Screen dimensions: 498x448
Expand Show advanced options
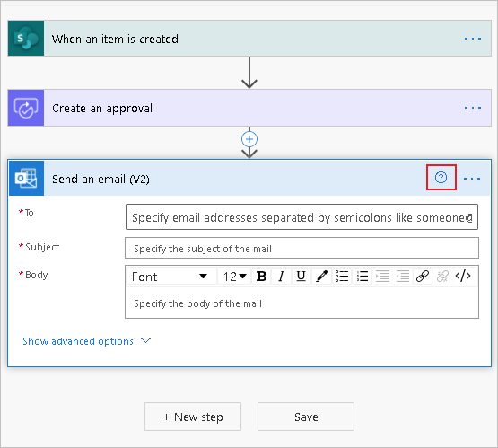[87, 341]
